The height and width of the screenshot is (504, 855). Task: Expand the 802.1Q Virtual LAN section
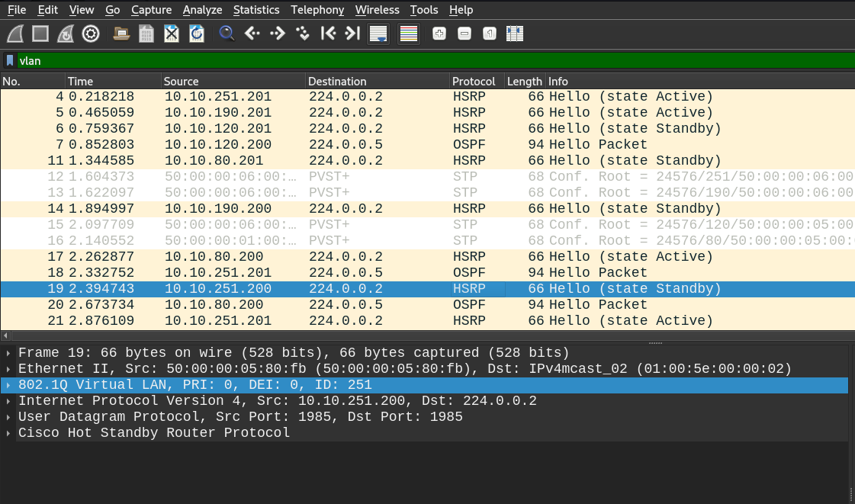(8, 385)
